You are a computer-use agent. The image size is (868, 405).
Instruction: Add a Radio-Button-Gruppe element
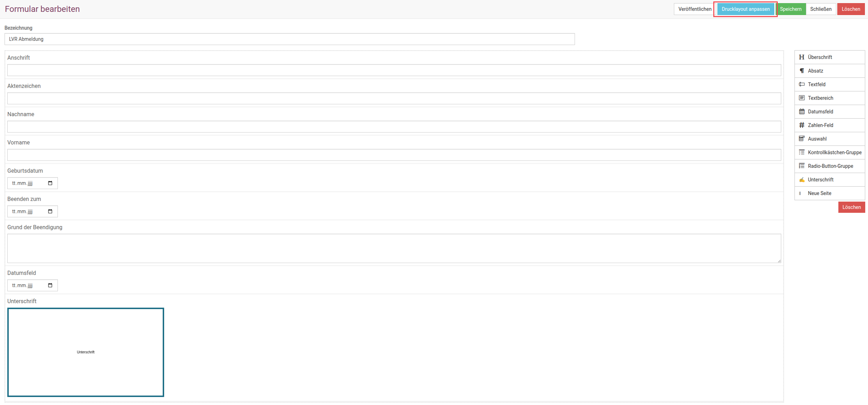[830, 166]
